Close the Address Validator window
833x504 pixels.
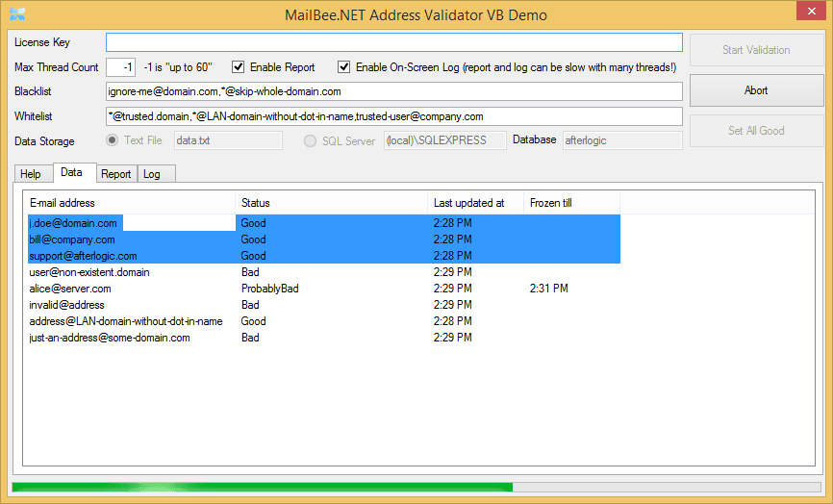[811, 11]
